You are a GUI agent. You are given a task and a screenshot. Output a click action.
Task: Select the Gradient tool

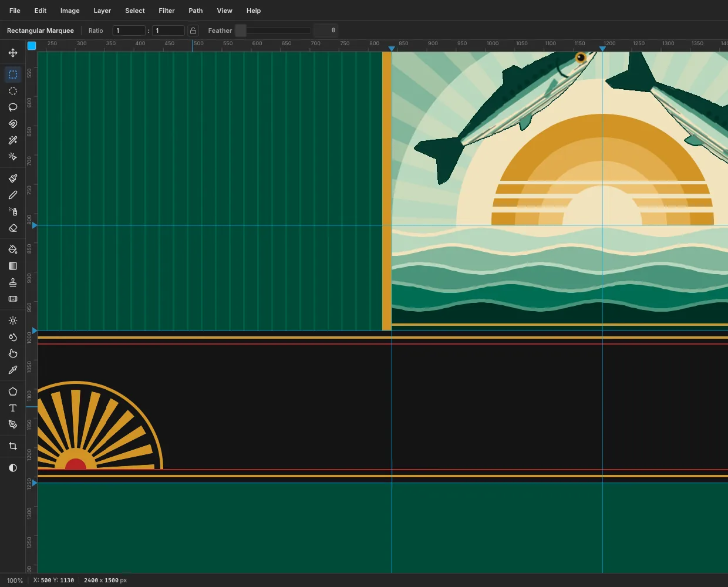click(13, 266)
